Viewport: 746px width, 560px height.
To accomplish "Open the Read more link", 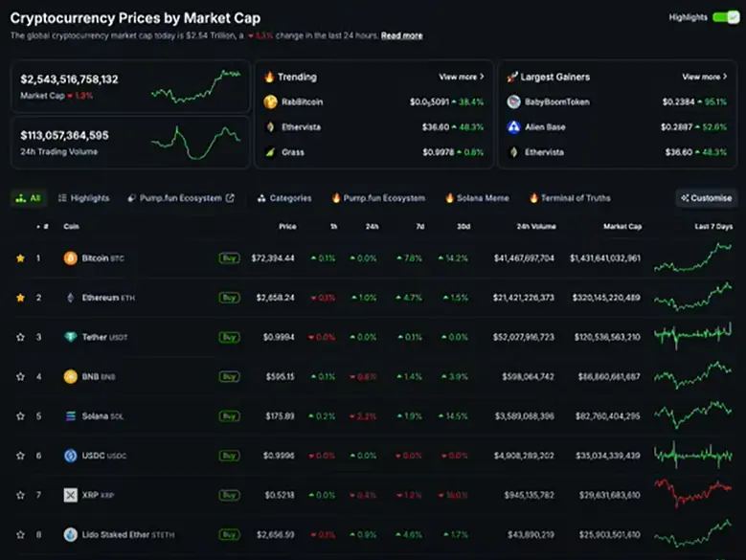I will [401, 35].
